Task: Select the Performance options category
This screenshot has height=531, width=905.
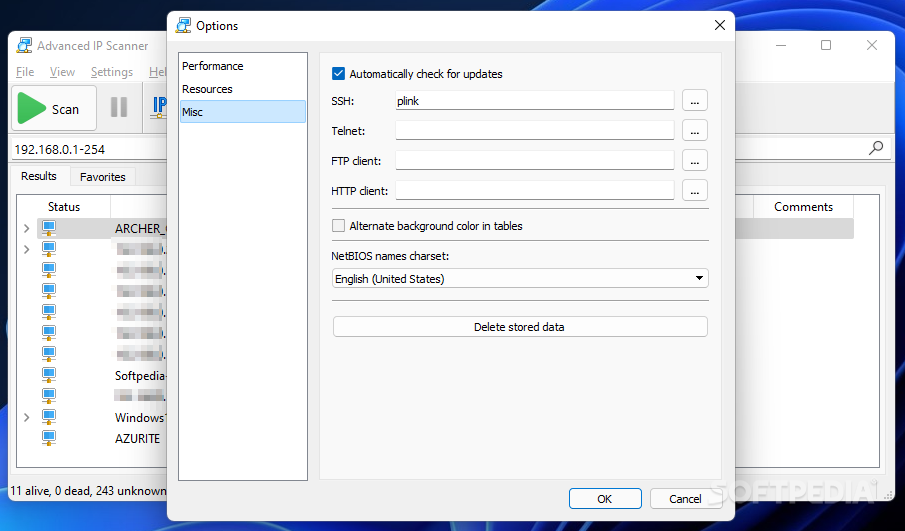Action: click(x=242, y=66)
